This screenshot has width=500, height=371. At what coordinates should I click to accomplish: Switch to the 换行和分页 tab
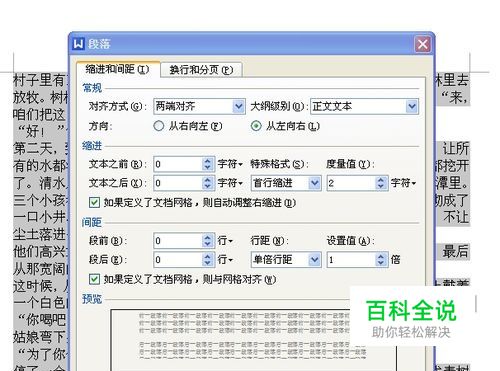pyautogui.click(x=201, y=70)
